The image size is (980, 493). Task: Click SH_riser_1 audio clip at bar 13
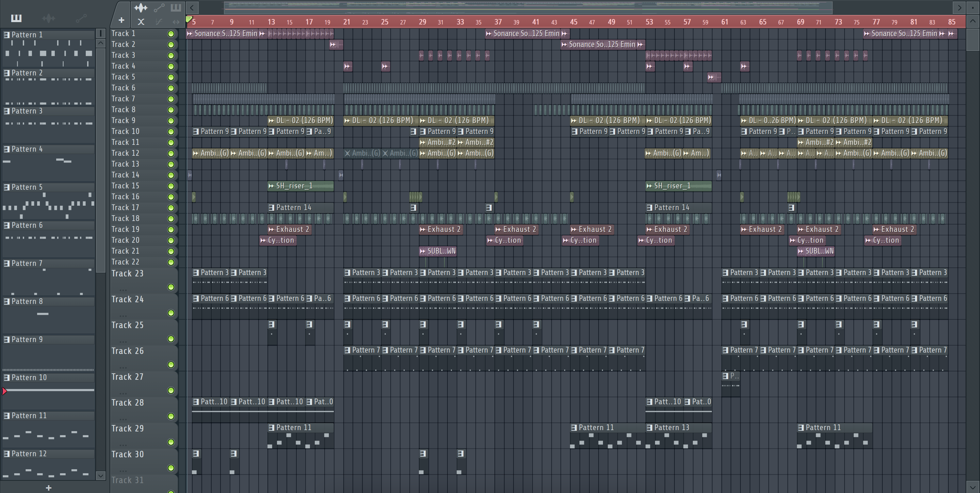(x=300, y=186)
